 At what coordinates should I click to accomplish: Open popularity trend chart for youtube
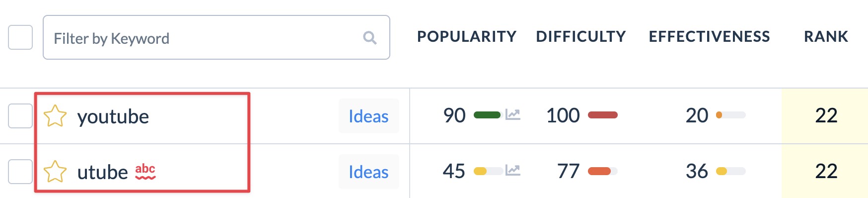coord(512,115)
